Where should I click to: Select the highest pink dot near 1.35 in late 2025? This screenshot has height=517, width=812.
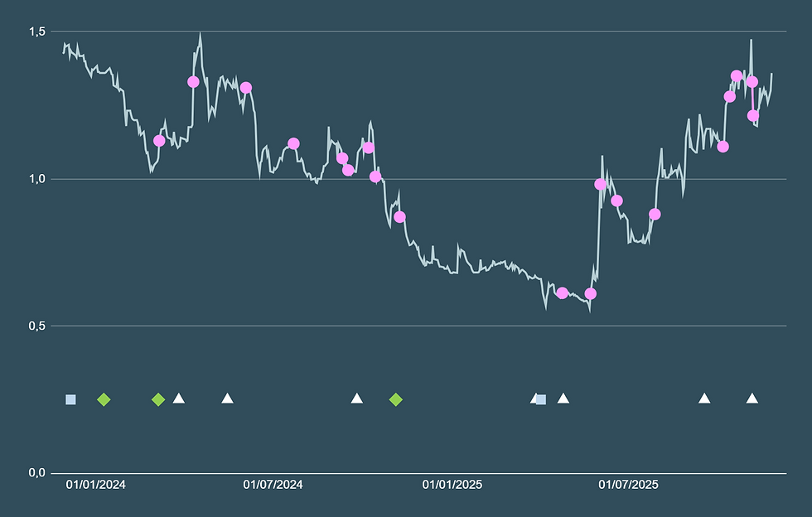tap(737, 76)
